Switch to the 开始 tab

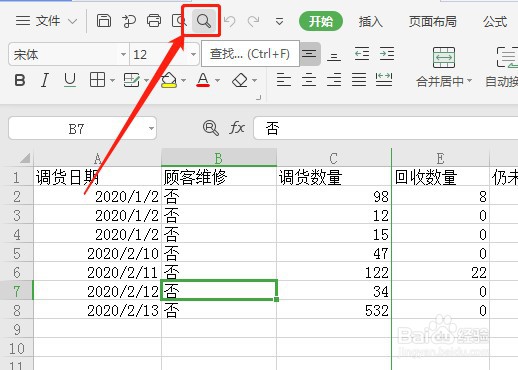point(321,21)
